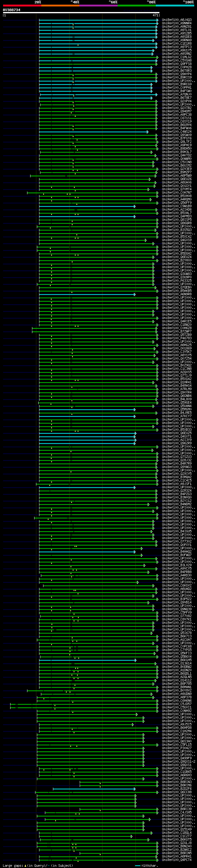Select label UniRef100_C1MLG2
The height and width of the screenshot is (868, 197).
pyautogui.click(x=177, y=57)
